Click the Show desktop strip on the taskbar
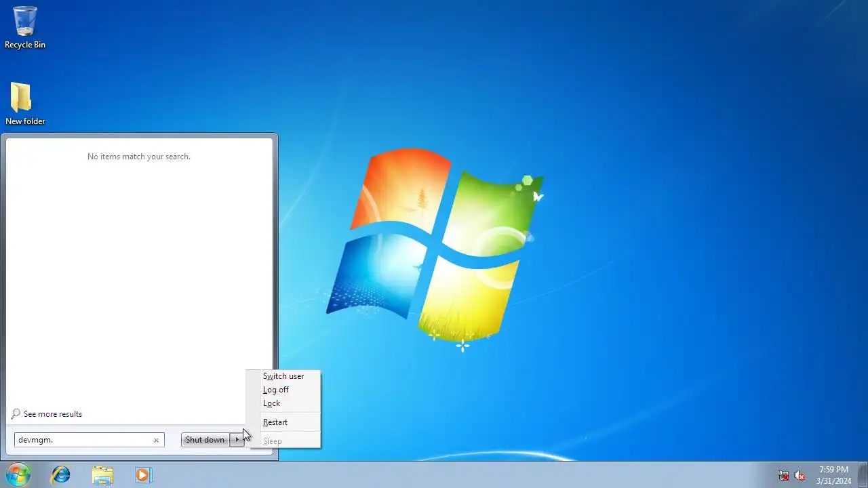 coord(863,474)
